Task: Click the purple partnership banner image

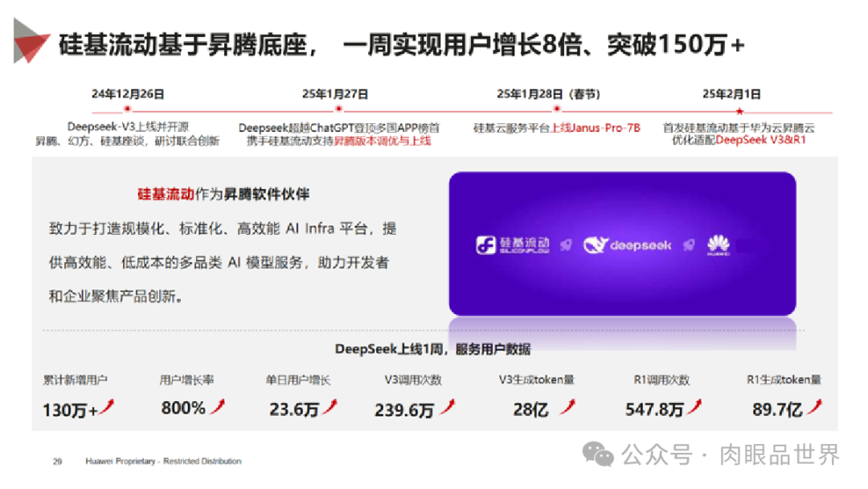Action: [x=622, y=244]
